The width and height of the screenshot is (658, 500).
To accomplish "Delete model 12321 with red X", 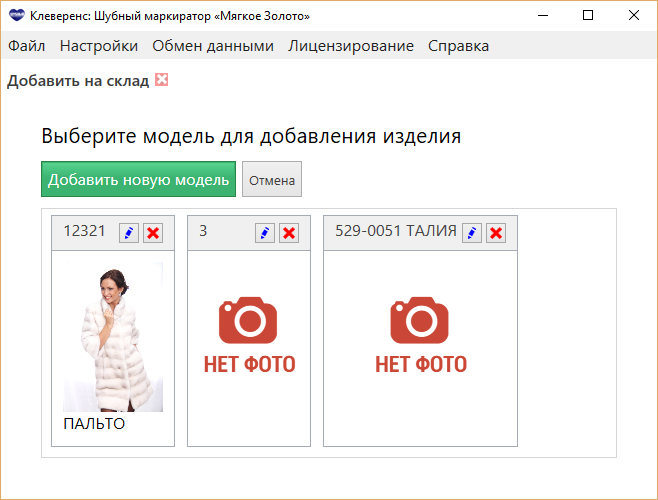I will [x=153, y=233].
